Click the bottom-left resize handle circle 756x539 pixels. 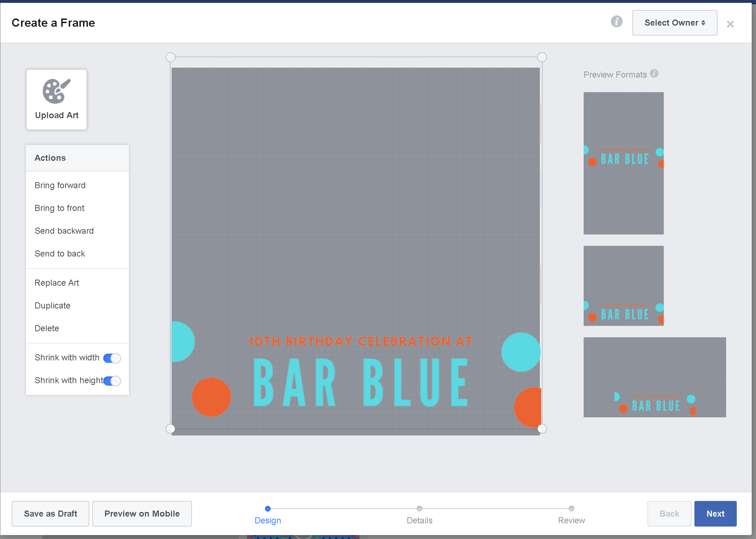pyautogui.click(x=171, y=429)
